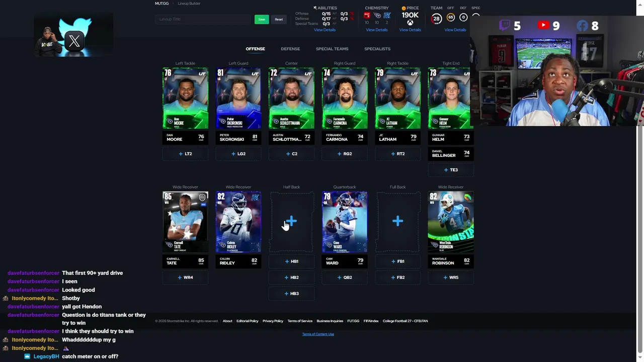Click the Xbox platform icon under Price
644x362 pixels.
410,23
